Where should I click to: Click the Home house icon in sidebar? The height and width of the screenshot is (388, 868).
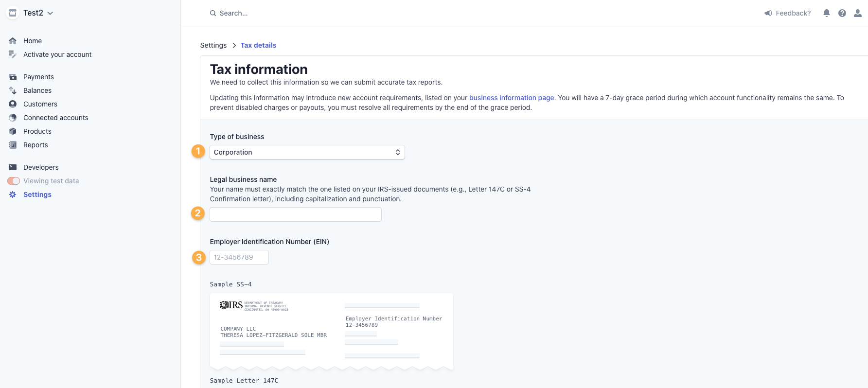click(13, 41)
